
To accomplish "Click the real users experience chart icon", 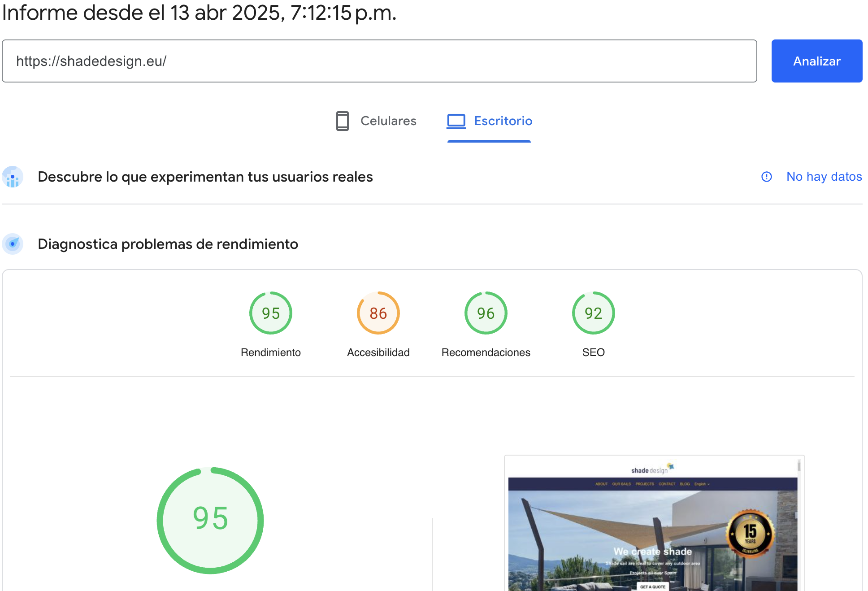I will click(13, 177).
